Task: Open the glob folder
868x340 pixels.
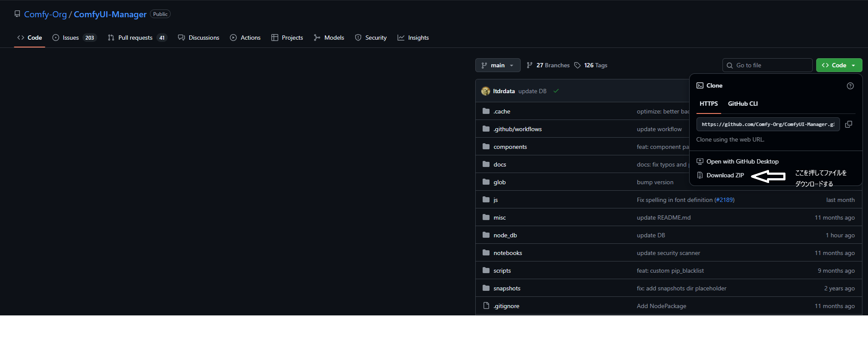Action: (x=499, y=182)
